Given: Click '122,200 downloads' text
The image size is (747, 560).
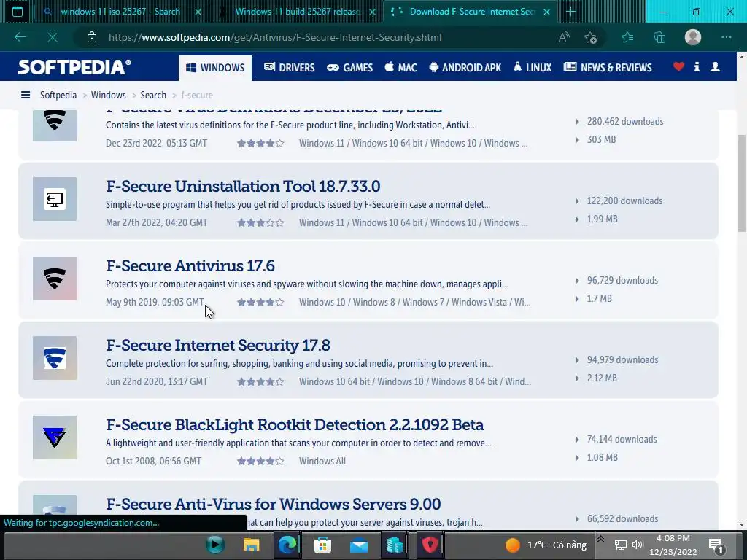Looking at the screenshot, I should [x=624, y=201].
